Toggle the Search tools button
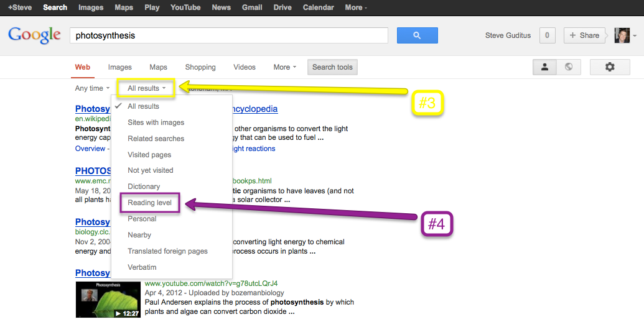This screenshot has height=322, width=644. 332,67
